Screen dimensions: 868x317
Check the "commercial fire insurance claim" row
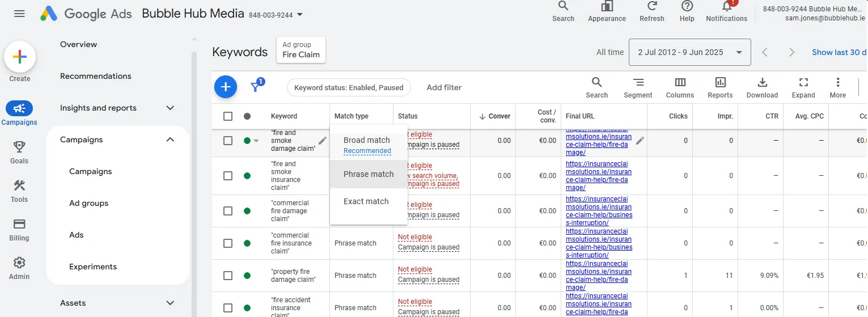[x=228, y=243]
